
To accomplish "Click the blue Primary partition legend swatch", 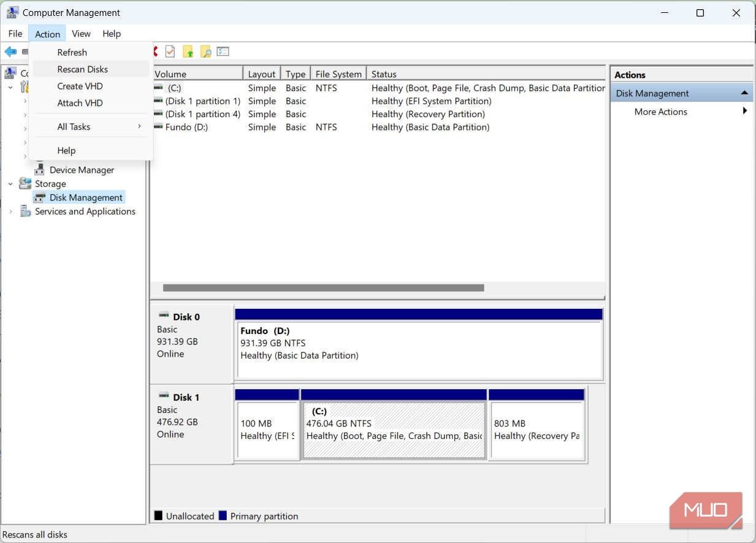I will pyautogui.click(x=223, y=515).
